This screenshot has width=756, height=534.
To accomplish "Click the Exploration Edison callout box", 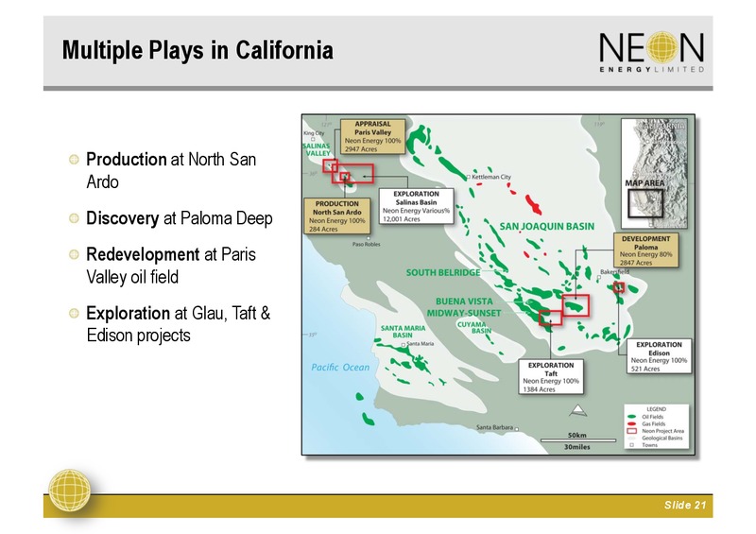I will point(659,356).
